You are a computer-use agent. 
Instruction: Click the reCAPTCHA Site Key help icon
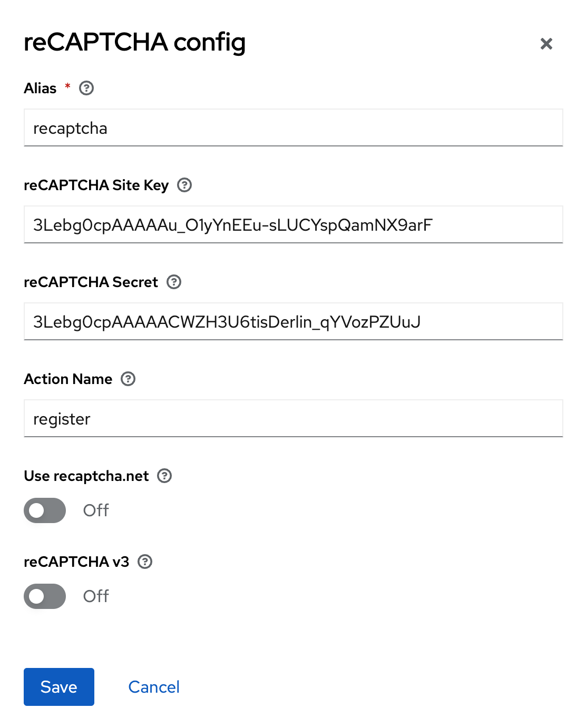[x=184, y=185]
